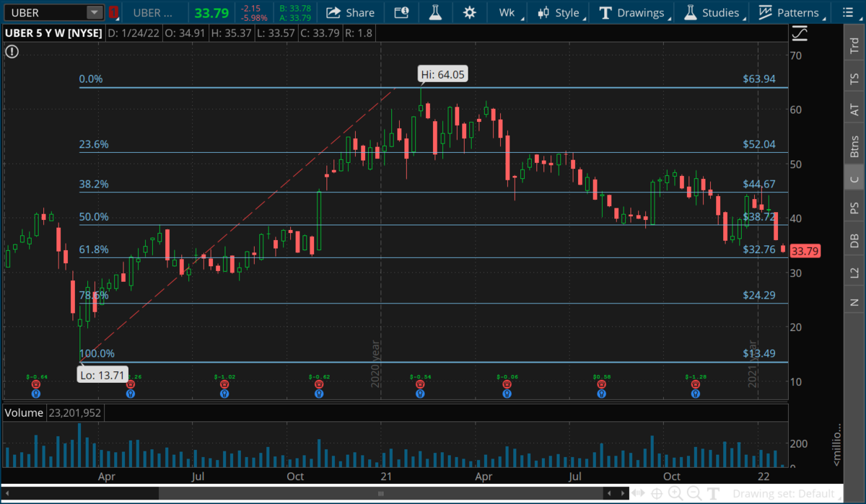Click the earnings phone icon under $-0.64
Image resolution: width=866 pixels, height=504 pixels.
click(35, 385)
